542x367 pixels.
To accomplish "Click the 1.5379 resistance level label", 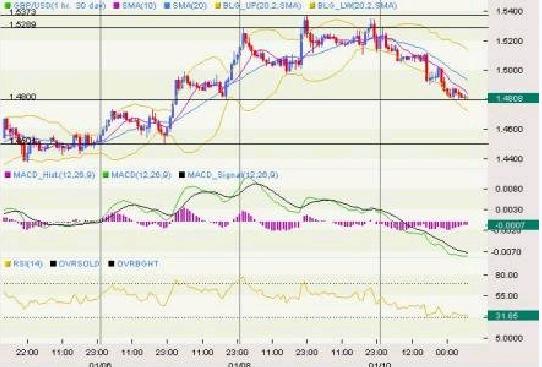I will (x=23, y=13).
